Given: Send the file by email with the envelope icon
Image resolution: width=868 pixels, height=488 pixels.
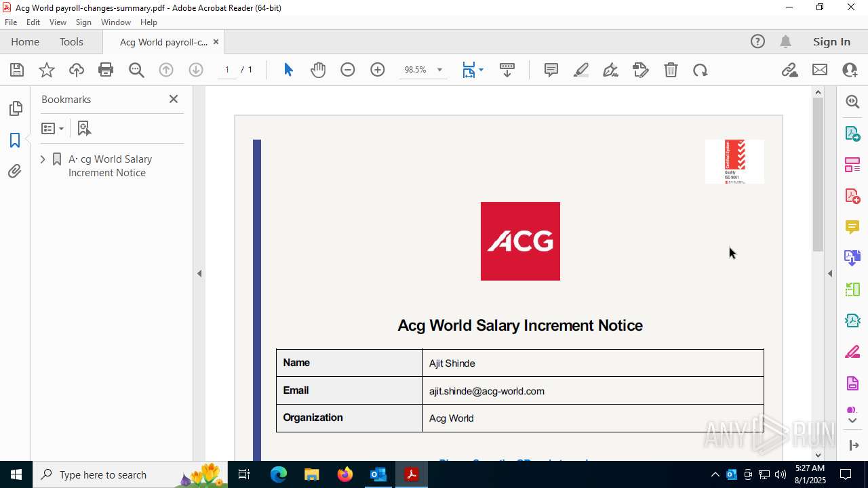Looking at the screenshot, I should point(820,70).
